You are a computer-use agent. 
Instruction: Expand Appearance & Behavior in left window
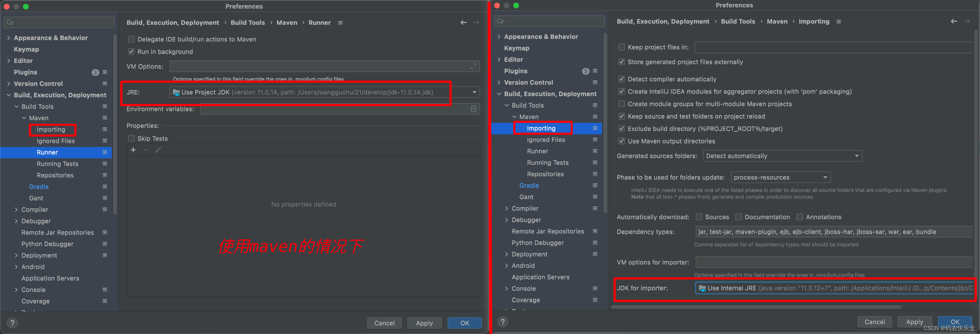[x=9, y=38]
